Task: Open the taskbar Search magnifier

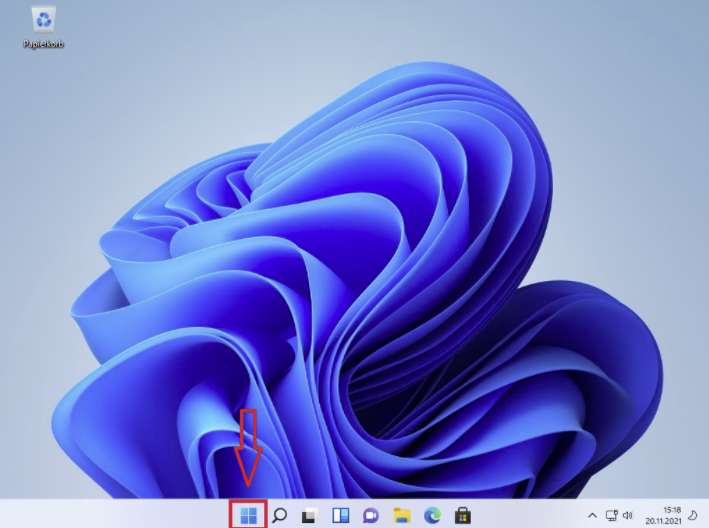Action: (x=279, y=515)
